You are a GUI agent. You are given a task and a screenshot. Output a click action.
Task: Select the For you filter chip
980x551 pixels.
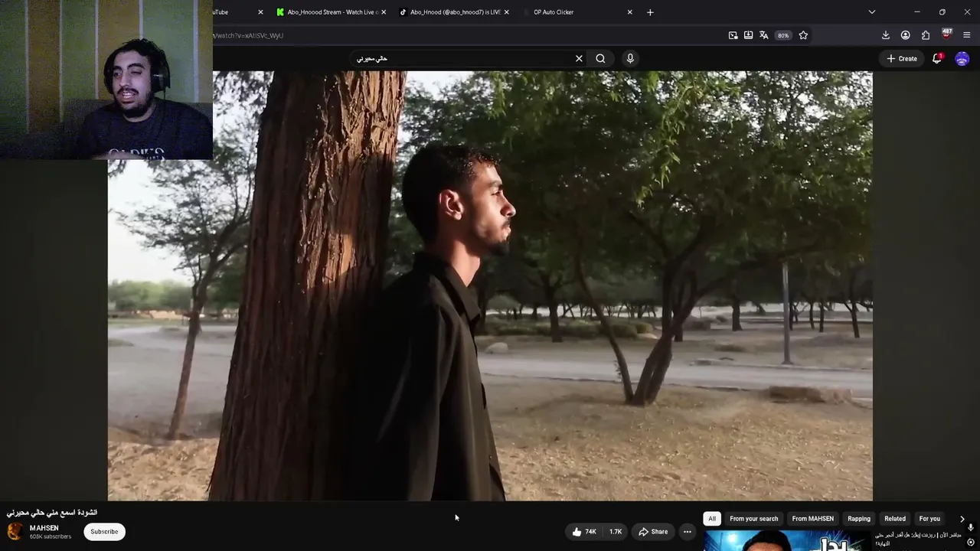tap(929, 519)
